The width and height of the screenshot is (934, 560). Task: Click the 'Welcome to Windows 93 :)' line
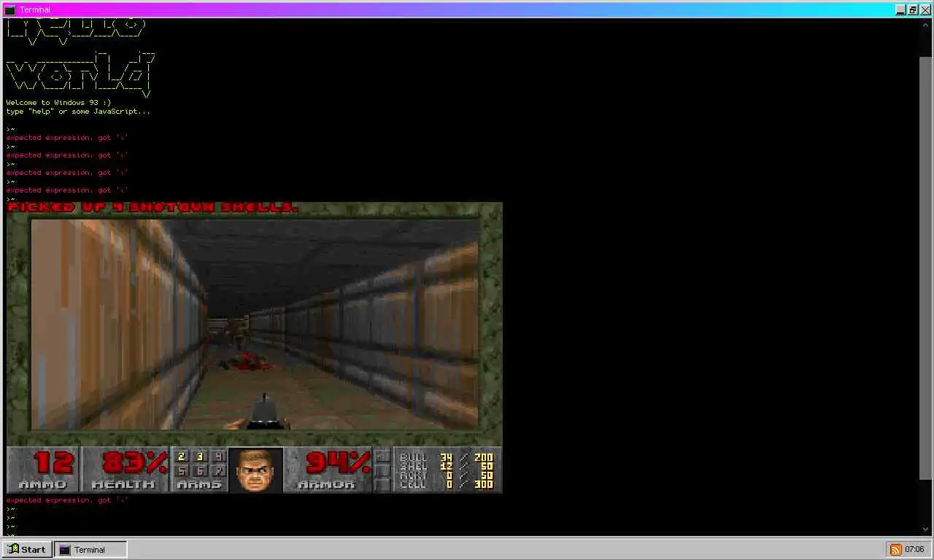pos(58,103)
